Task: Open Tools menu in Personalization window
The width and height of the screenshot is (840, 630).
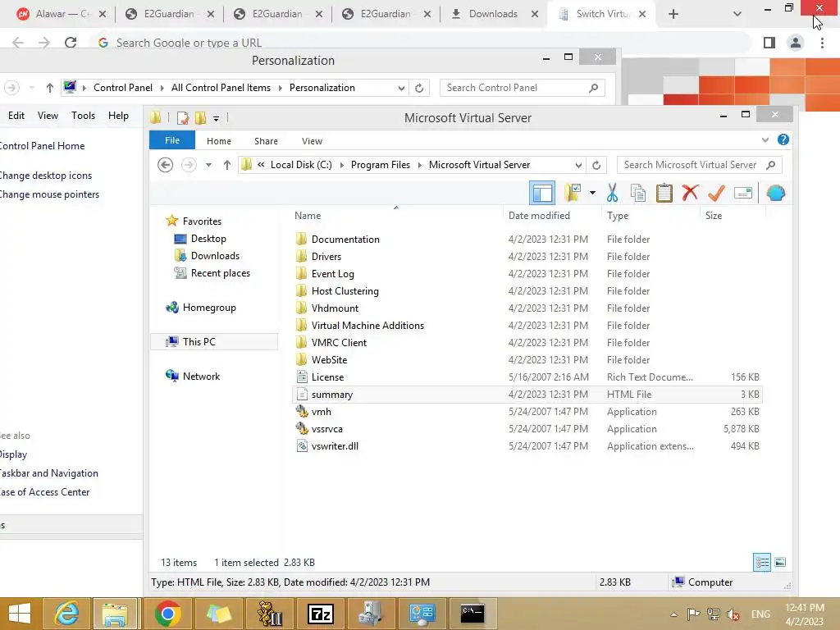Action: point(83,116)
